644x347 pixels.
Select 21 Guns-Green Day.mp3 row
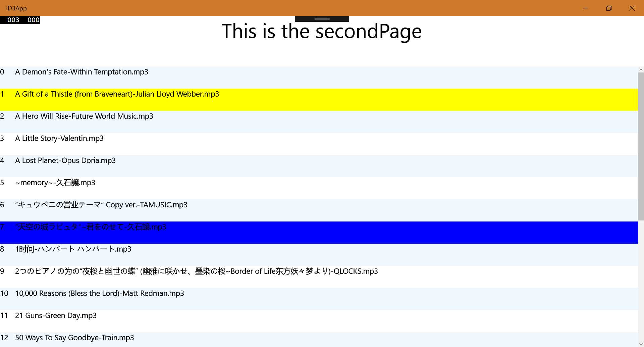point(319,321)
